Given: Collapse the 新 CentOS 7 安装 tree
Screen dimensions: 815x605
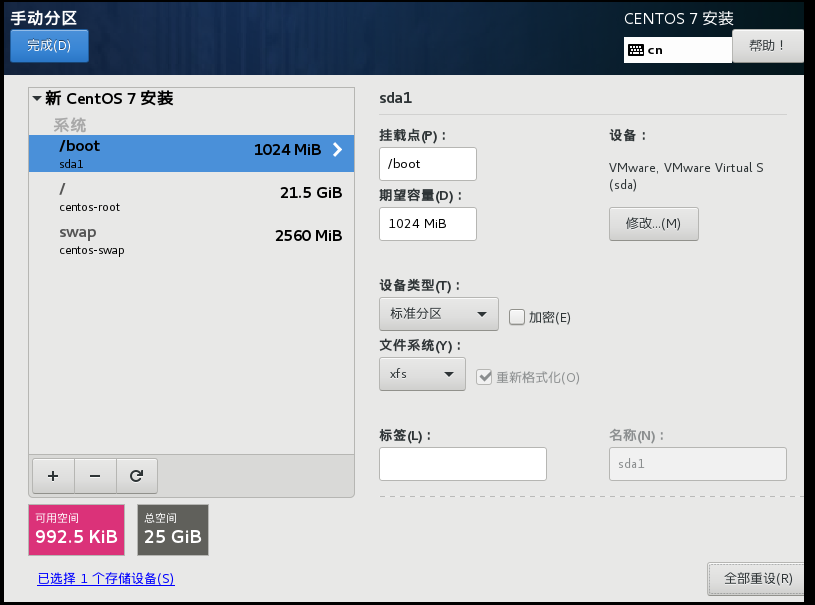Looking at the screenshot, I should 37,98.
